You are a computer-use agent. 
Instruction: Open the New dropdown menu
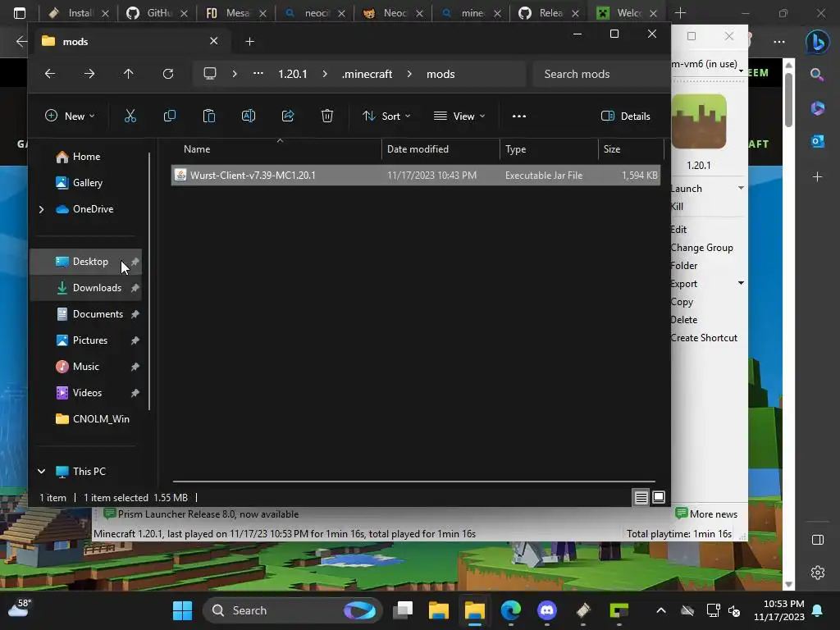click(71, 116)
